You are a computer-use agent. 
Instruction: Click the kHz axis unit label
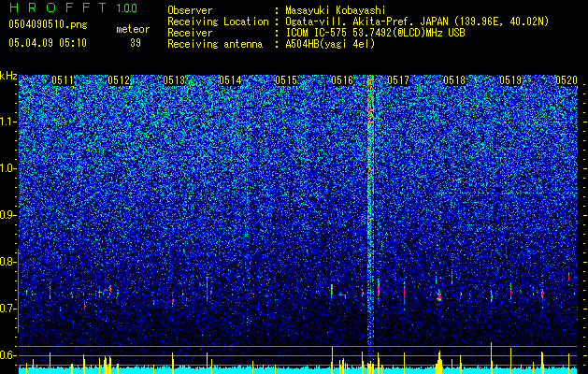[x=8, y=76]
